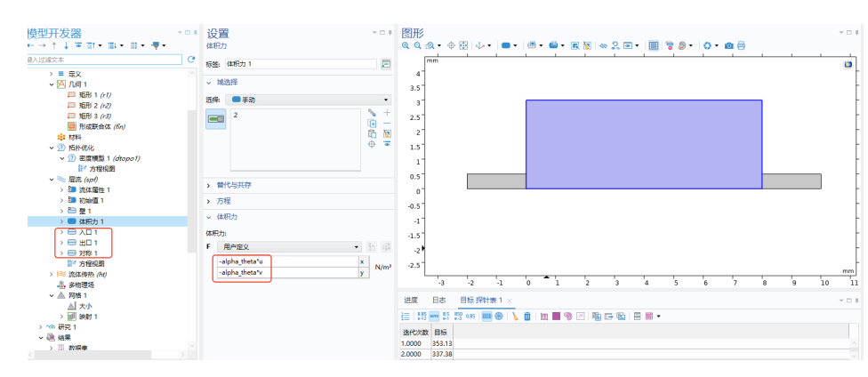Click the label go-to-source icon next to 标签 field

coord(386,64)
